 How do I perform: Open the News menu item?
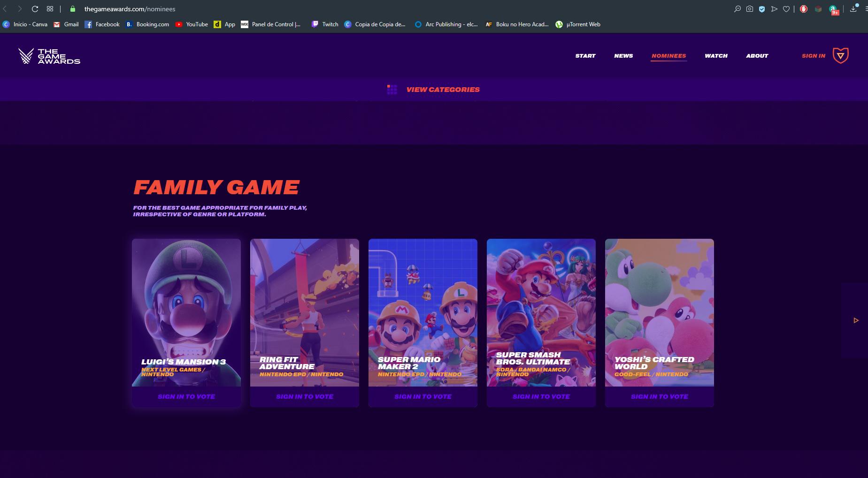pos(623,56)
